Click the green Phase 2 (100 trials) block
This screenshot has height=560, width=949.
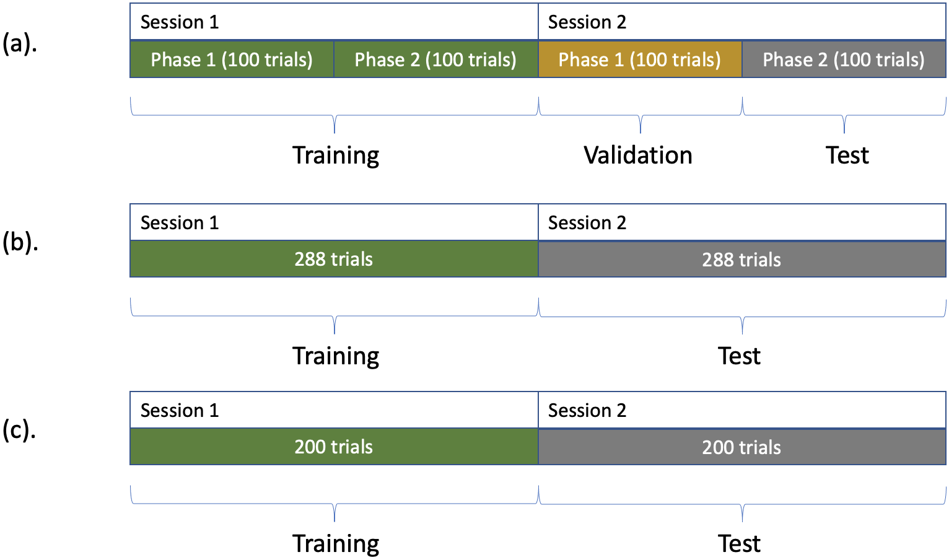[x=435, y=59]
